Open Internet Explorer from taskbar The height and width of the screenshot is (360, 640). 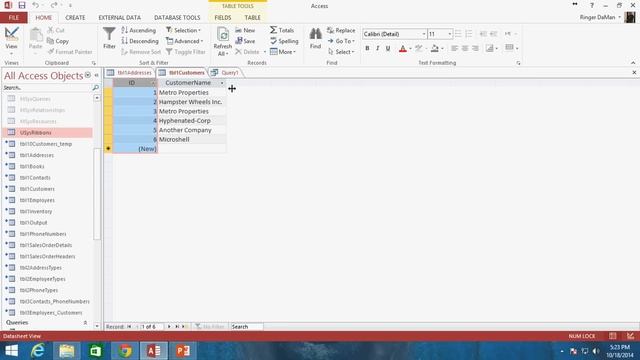tap(38, 351)
